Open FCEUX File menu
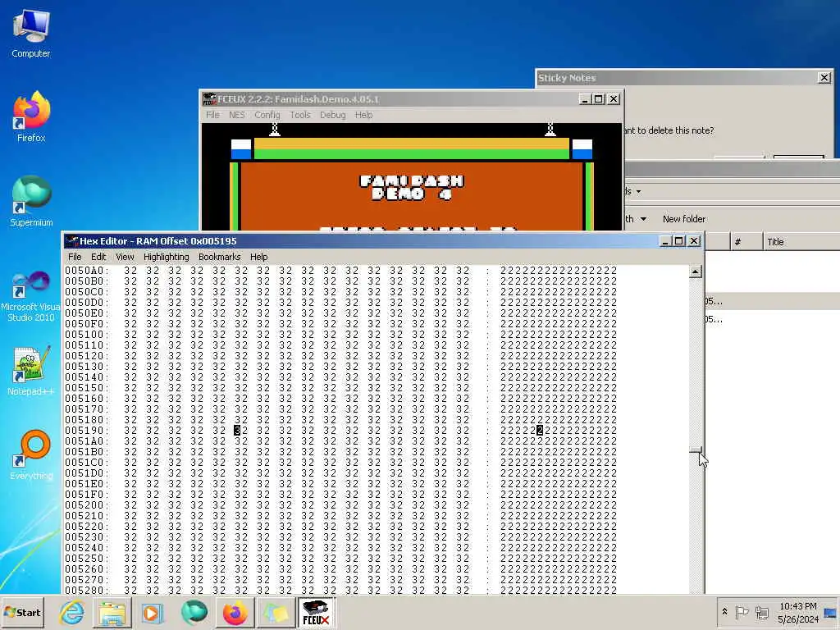Image resolution: width=840 pixels, height=630 pixels. pos(212,115)
